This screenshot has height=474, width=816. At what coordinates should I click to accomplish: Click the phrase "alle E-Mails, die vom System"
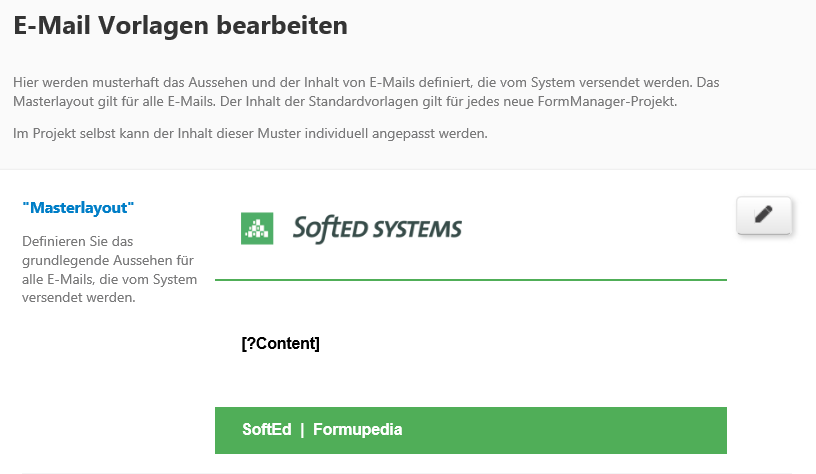(109, 279)
